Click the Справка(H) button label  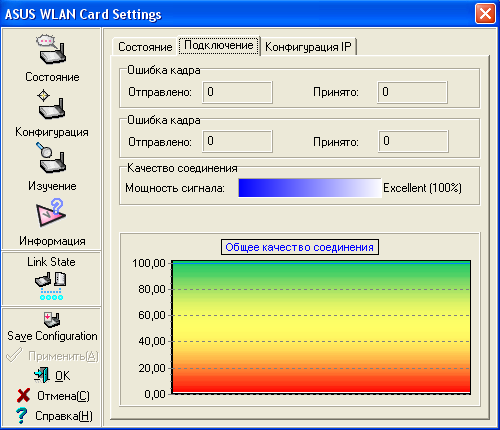tap(64, 416)
